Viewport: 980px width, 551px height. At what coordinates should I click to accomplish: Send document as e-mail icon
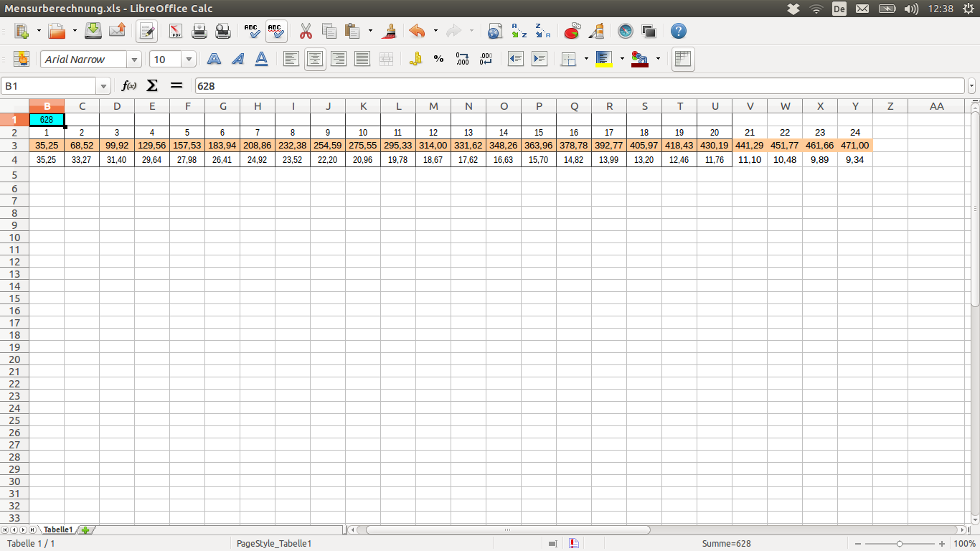tap(117, 31)
